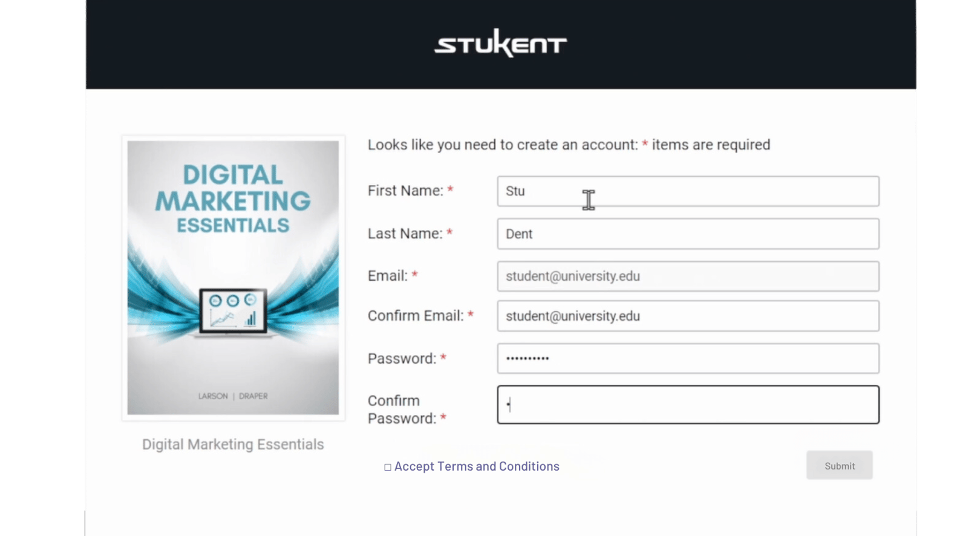Image resolution: width=980 pixels, height=536 pixels.
Task: Click the Stukent logo in header
Action: 500,43
